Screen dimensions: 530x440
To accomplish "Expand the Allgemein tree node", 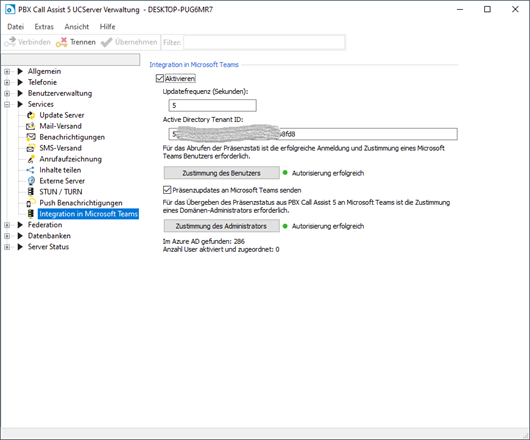I will (7, 71).
